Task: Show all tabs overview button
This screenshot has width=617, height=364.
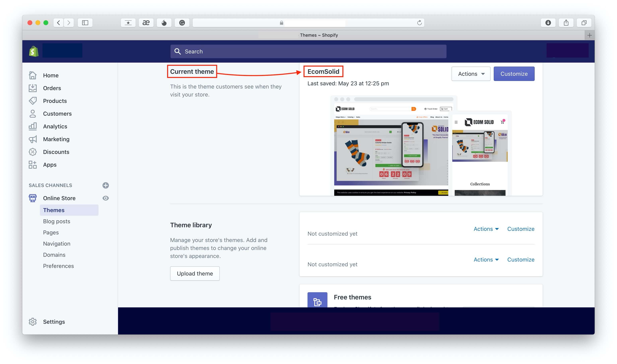Action: (x=584, y=23)
